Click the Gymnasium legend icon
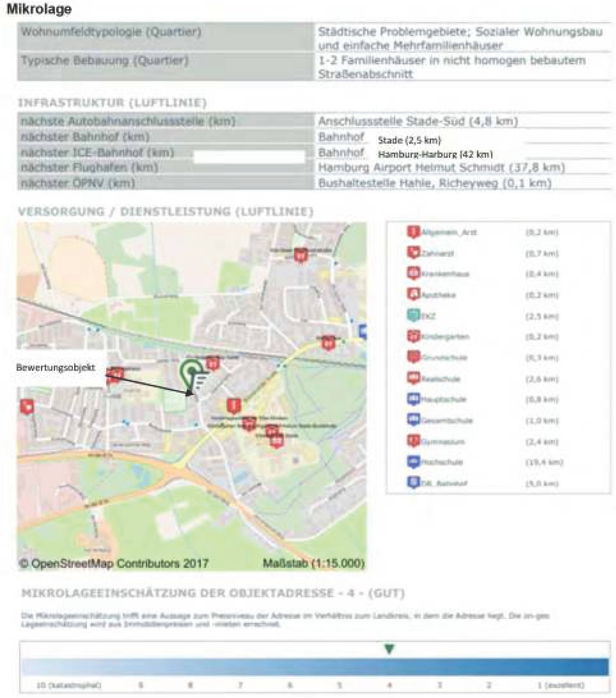The height and width of the screenshot is (698, 616). (x=413, y=441)
